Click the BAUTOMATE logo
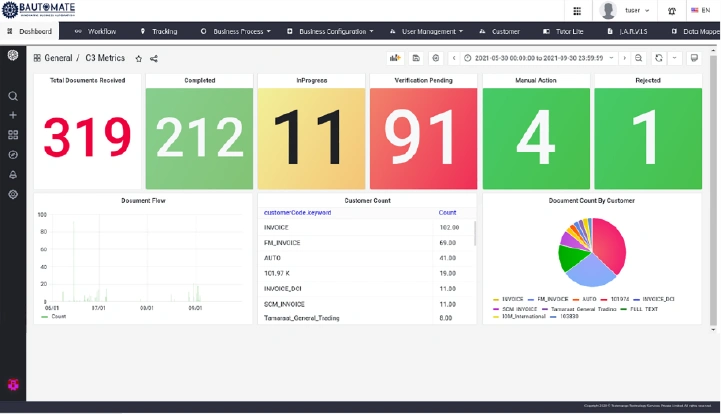The width and height of the screenshot is (721, 414). point(39,10)
